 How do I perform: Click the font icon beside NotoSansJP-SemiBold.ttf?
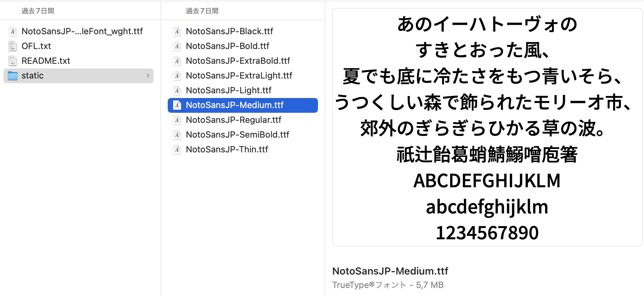[177, 135]
